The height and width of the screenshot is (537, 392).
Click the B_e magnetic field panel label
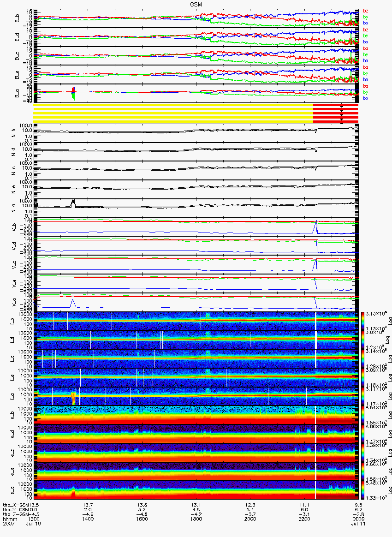[17, 75]
